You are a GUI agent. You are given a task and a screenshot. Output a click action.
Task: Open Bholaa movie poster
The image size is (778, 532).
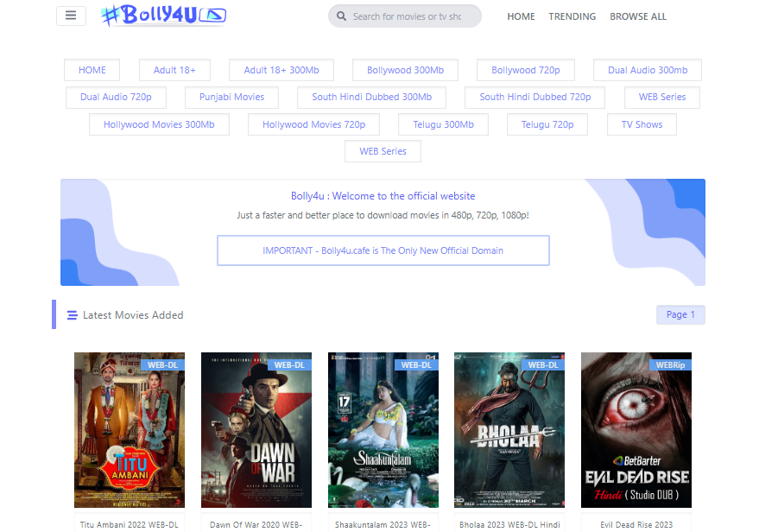tap(509, 430)
